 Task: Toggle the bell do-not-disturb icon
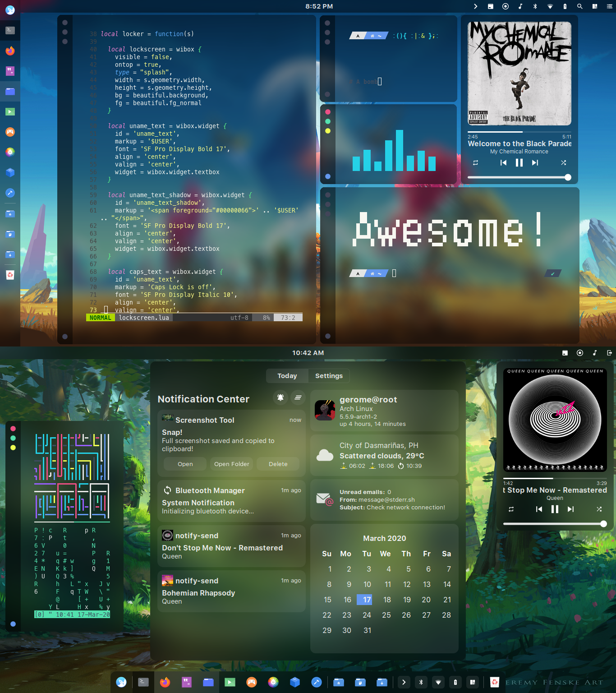(x=280, y=397)
